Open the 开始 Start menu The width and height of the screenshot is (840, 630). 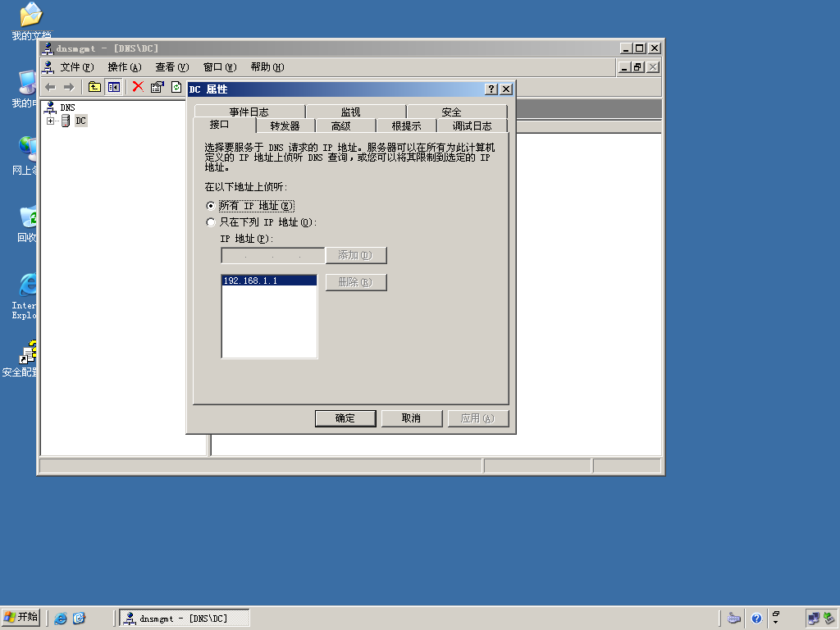[x=21, y=618]
